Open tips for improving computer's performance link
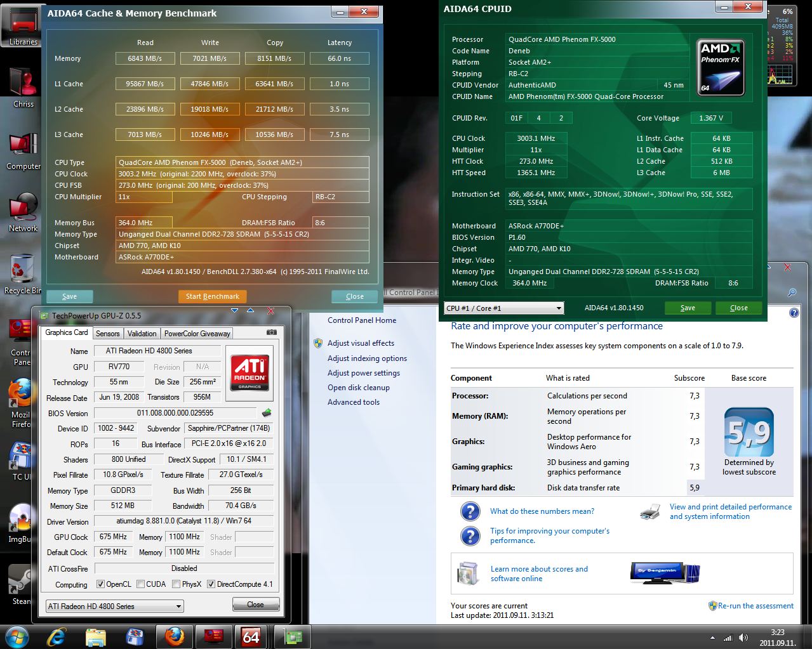 (x=550, y=535)
